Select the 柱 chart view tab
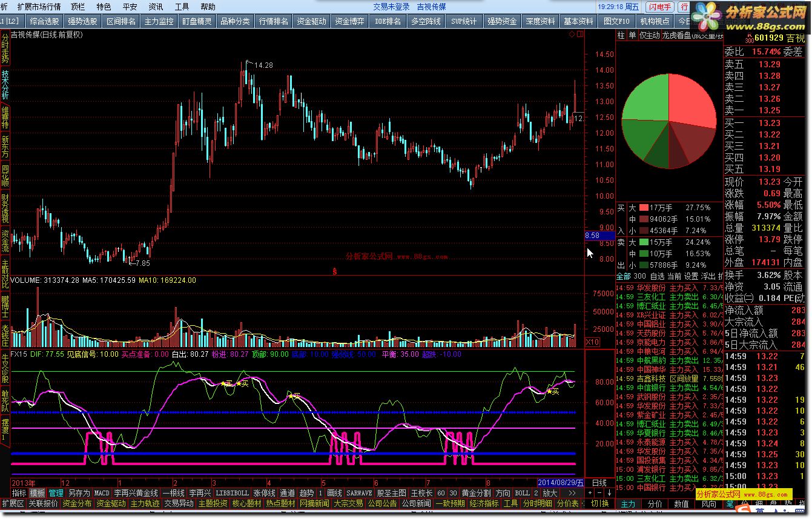812x519 pixels. click(621, 36)
